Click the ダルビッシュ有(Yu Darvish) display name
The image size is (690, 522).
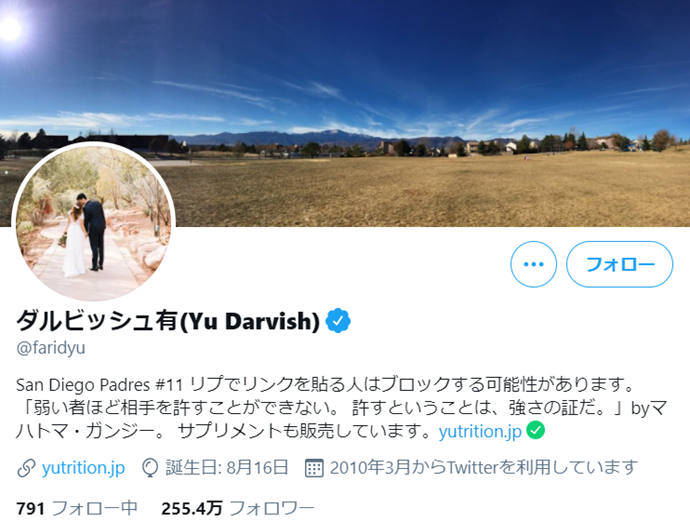tap(168, 320)
